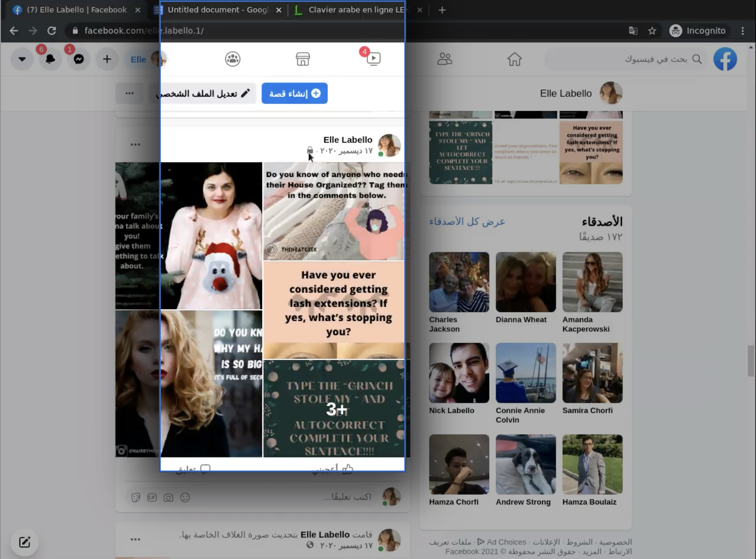756x559 pixels.
Task: Open Facebook Watch video icon
Action: tap(373, 59)
